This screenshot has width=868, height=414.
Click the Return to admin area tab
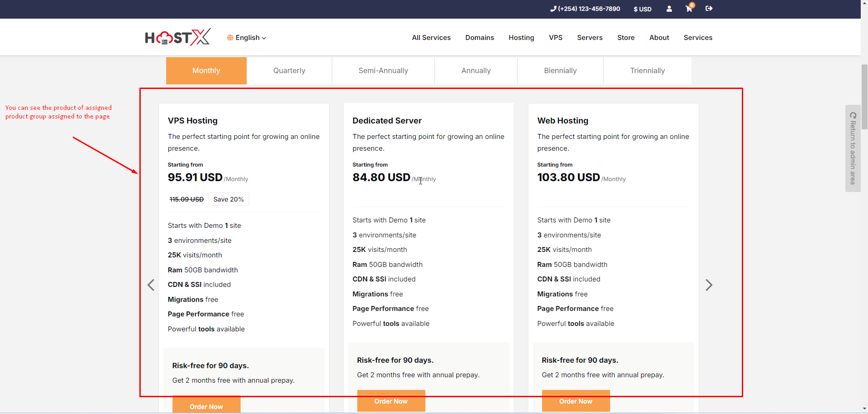pyautogui.click(x=853, y=148)
